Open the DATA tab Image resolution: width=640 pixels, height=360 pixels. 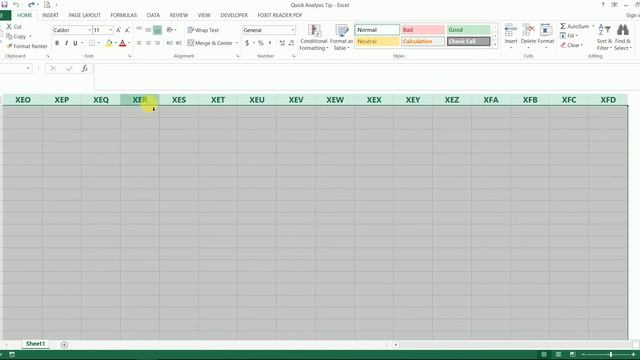tap(153, 15)
